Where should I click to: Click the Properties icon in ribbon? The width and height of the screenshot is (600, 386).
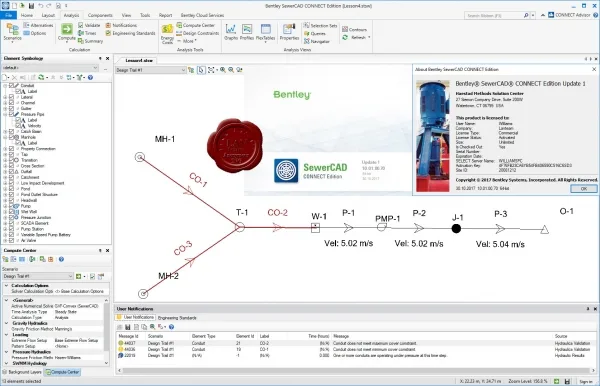(289, 32)
